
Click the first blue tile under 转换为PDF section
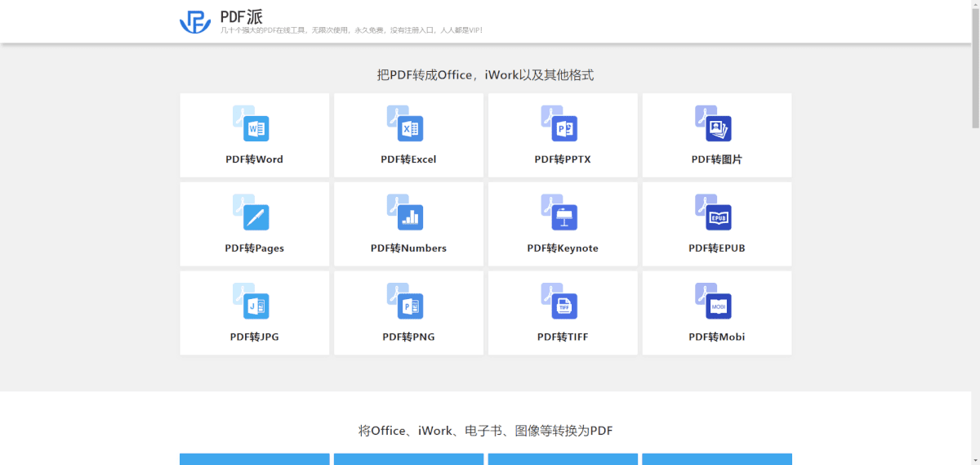pyautogui.click(x=254, y=459)
